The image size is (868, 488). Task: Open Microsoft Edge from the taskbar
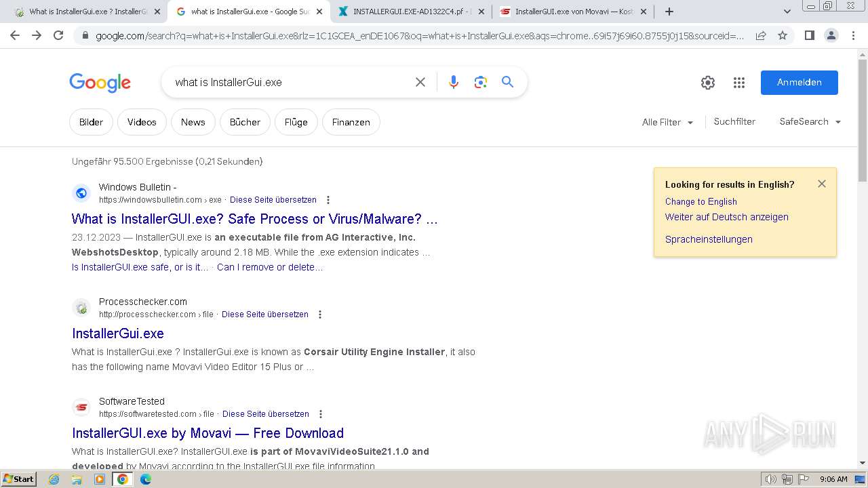click(x=146, y=479)
